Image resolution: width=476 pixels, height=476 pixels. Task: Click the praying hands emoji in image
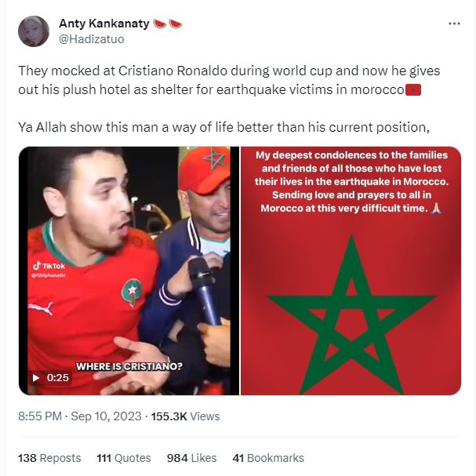click(x=436, y=209)
